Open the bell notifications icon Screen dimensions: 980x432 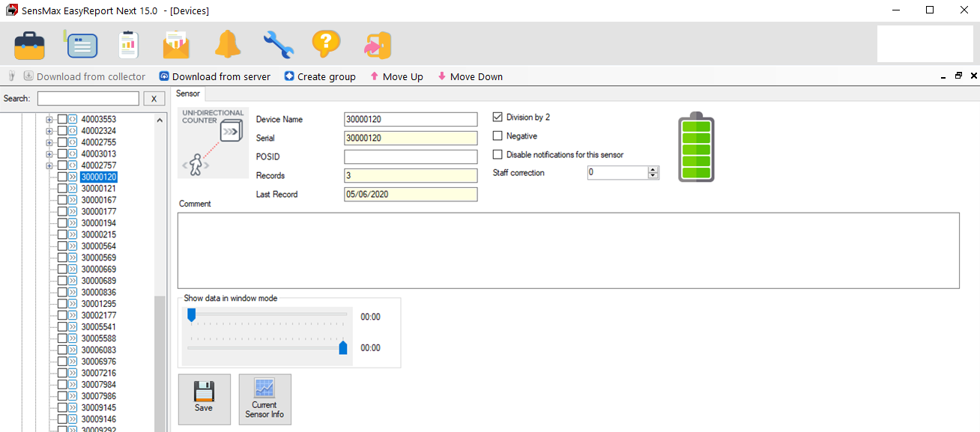tap(228, 45)
